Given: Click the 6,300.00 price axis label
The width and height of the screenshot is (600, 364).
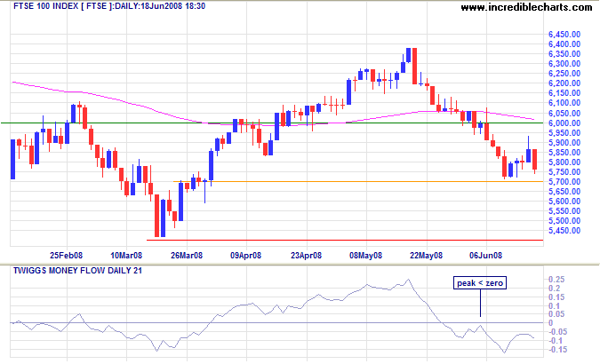Looking at the screenshot, I should pos(564,64).
